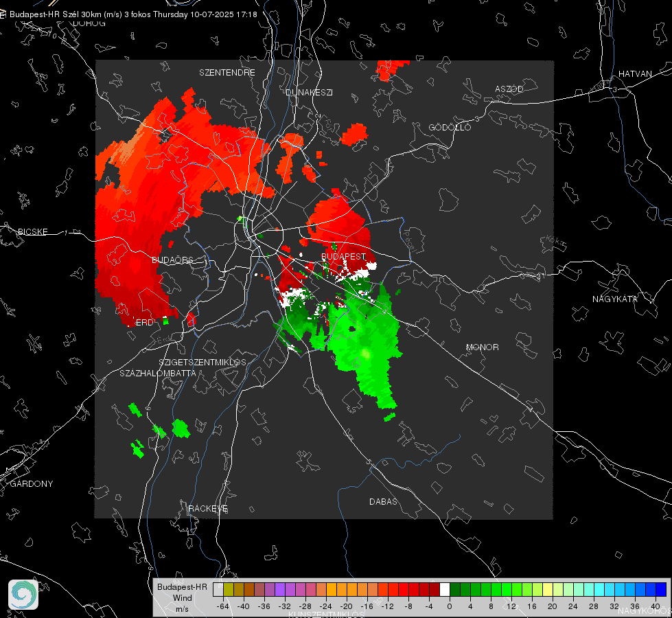Click the HATVAN town label
The image size is (672, 618).
[635, 73]
